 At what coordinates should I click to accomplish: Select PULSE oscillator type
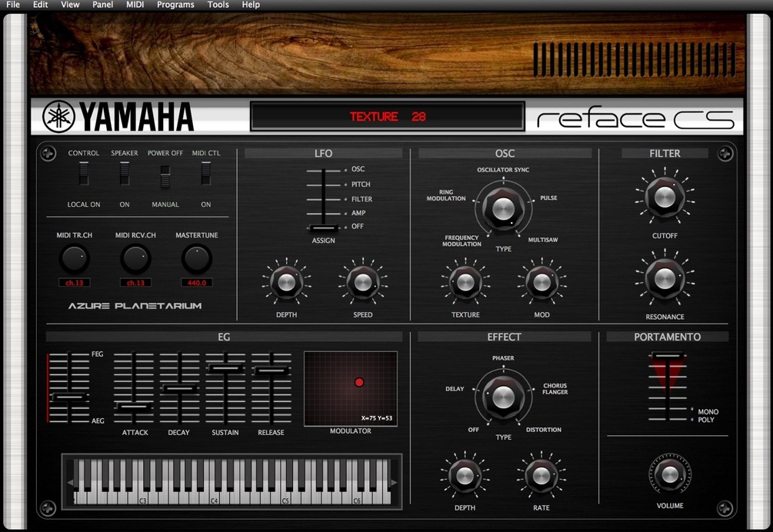click(x=548, y=198)
